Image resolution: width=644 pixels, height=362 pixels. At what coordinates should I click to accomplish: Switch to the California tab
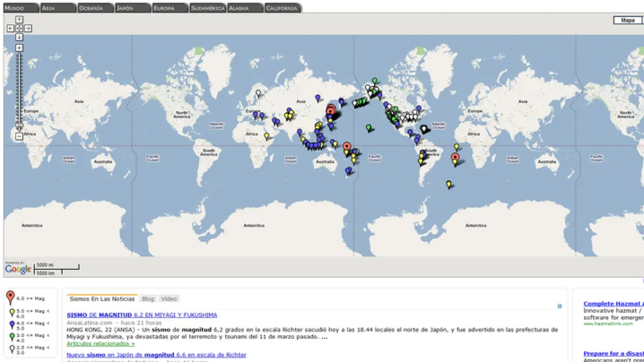coord(282,8)
